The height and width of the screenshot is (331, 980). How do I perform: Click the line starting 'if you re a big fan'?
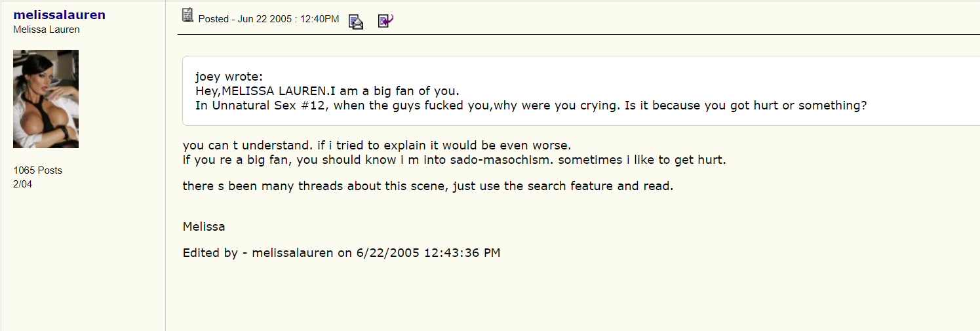[x=454, y=159]
